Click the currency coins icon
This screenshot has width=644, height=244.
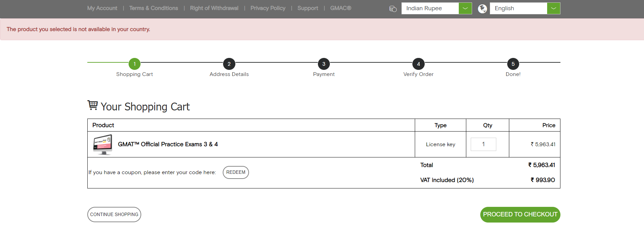click(393, 9)
